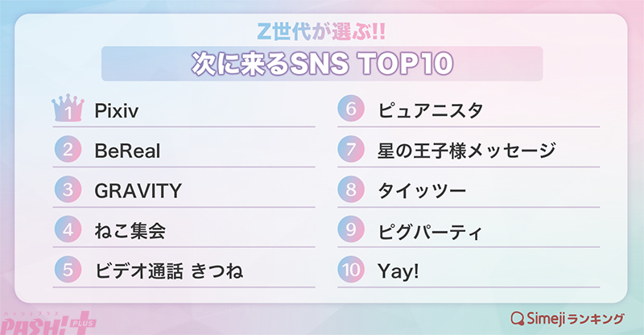The image size is (644, 335).
Task: Click the ねこ集会 entry text
Action: point(130,232)
